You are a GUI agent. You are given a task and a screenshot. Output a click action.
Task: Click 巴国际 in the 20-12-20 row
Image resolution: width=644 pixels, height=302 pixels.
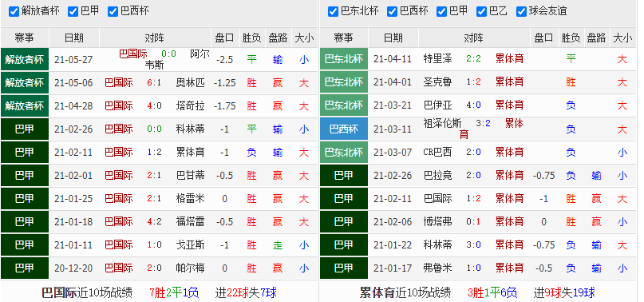click(119, 268)
